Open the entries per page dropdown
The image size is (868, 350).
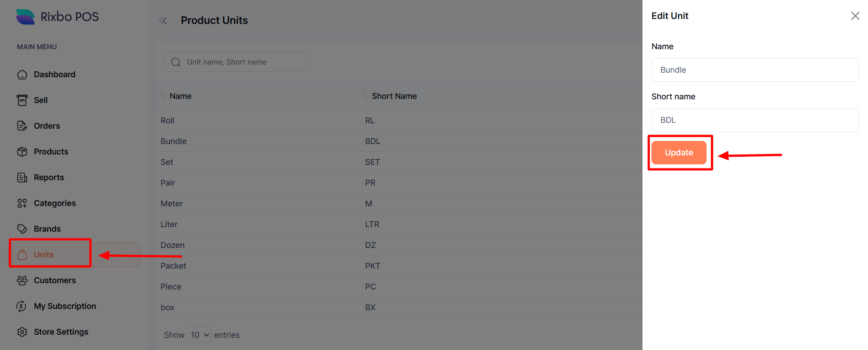pyautogui.click(x=199, y=335)
